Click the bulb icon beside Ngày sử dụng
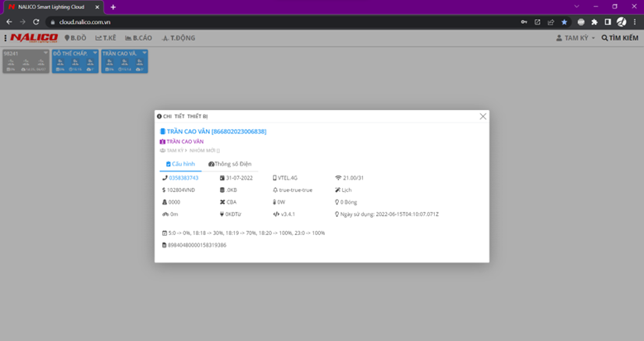This screenshot has width=644, height=341. pos(336,214)
